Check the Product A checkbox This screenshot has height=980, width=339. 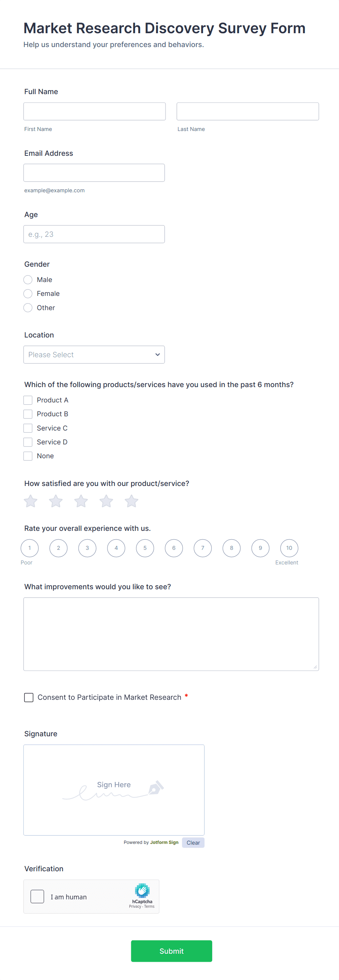pyautogui.click(x=28, y=400)
